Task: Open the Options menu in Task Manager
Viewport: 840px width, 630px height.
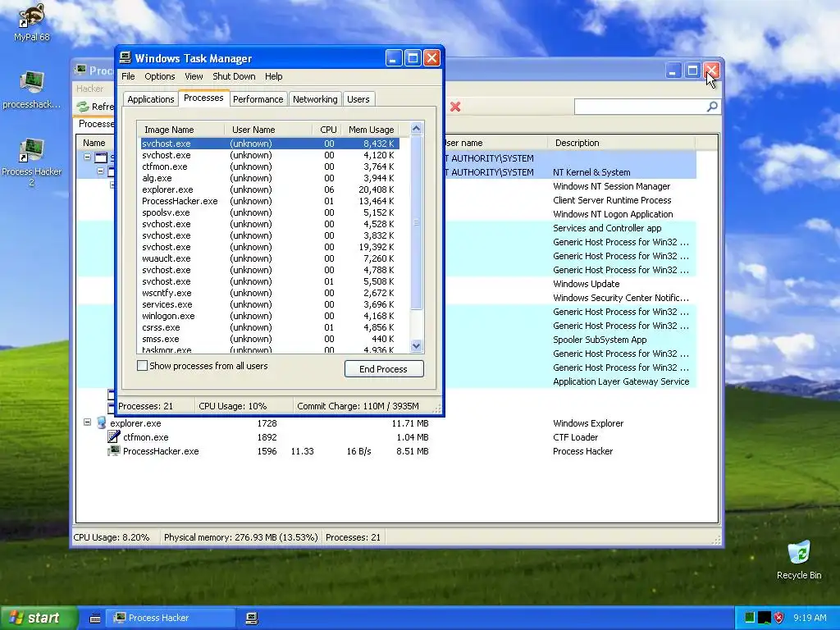Action: [x=160, y=76]
